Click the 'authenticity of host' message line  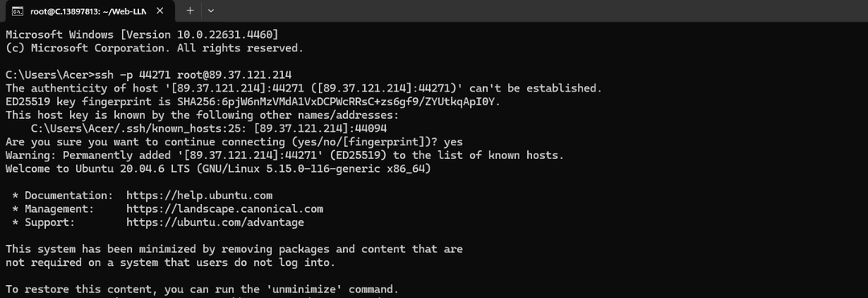(303, 88)
